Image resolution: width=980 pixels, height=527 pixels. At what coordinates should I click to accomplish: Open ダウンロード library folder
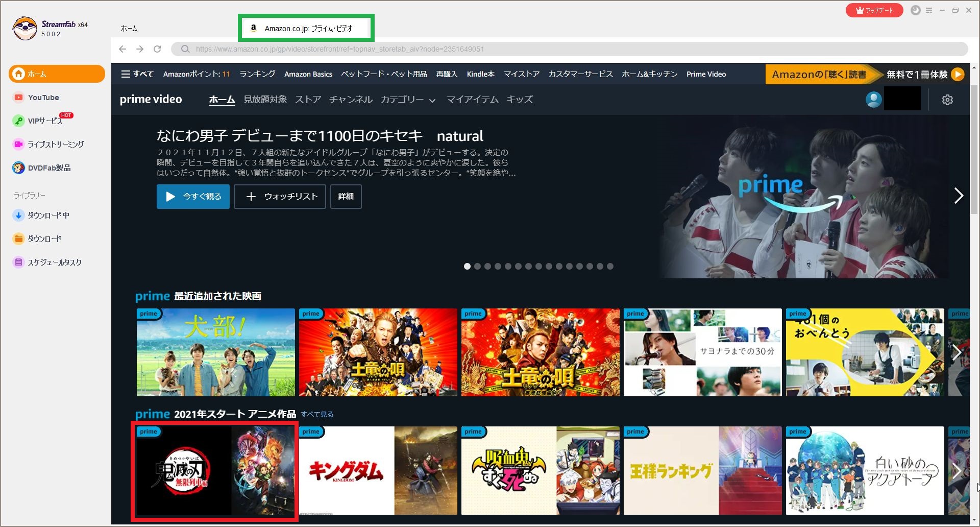point(37,239)
